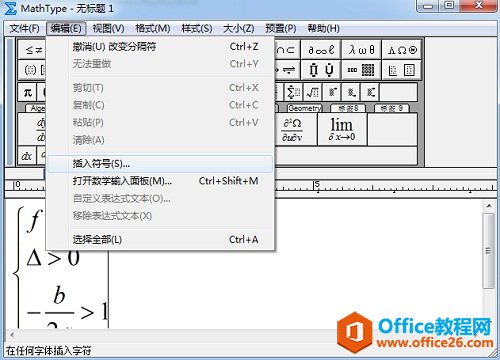Click the MathType sigma icon in the title bar
Image resolution: width=500 pixels, height=360 pixels.
[x=10, y=9]
